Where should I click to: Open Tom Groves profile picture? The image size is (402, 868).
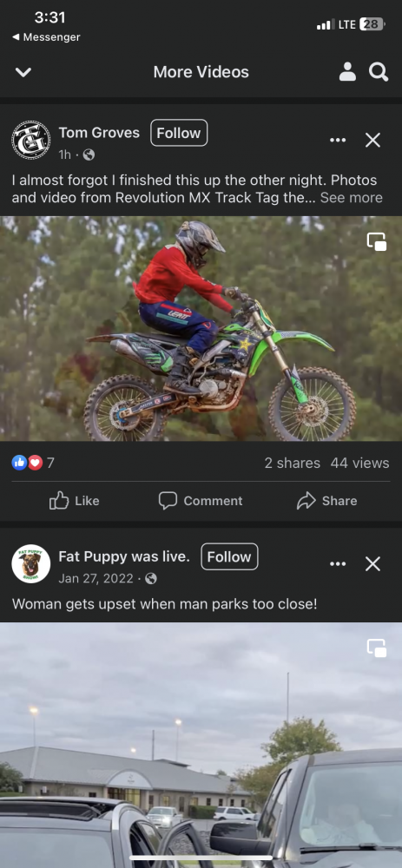(x=31, y=140)
